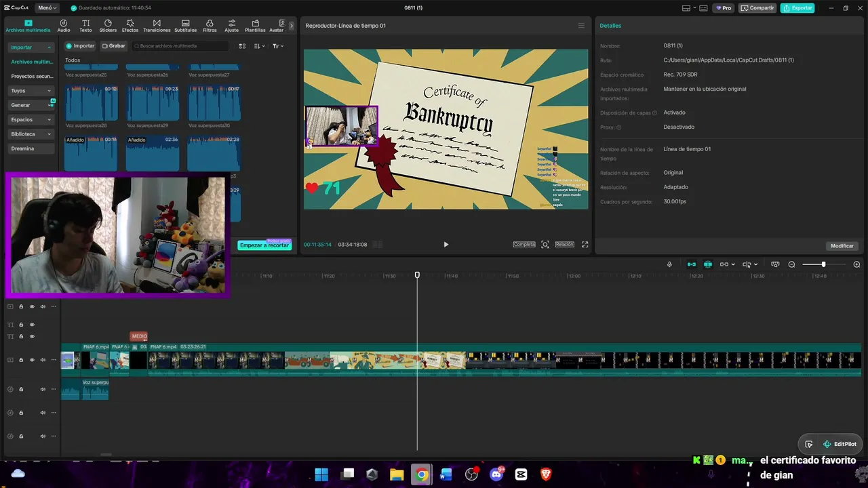Viewport: 868px width, 488px height.
Task: Collapse the Importar sidebar section
Action: tap(31, 47)
